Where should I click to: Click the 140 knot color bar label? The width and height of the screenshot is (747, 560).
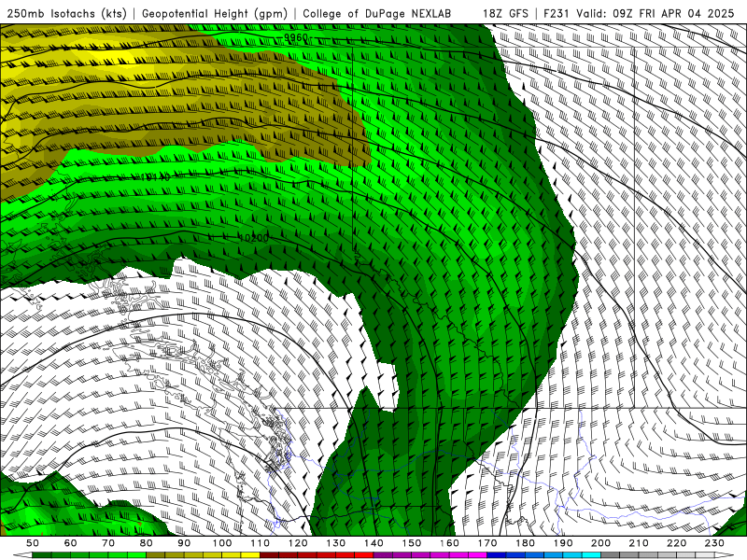pyautogui.click(x=373, y=543)
